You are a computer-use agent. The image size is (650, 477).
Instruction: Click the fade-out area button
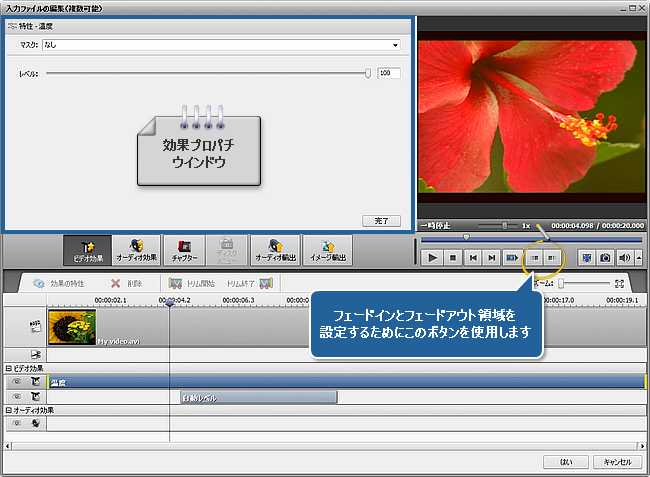pos(551,257)
